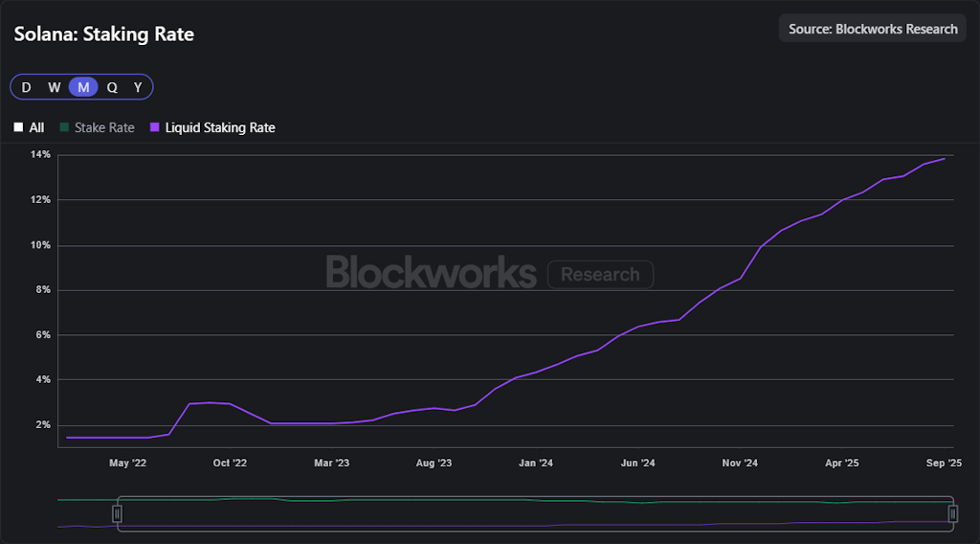Select the M monthly interval
Image resolution: width=980 pixels, height=544 pixels.
[x=83, y=87]
